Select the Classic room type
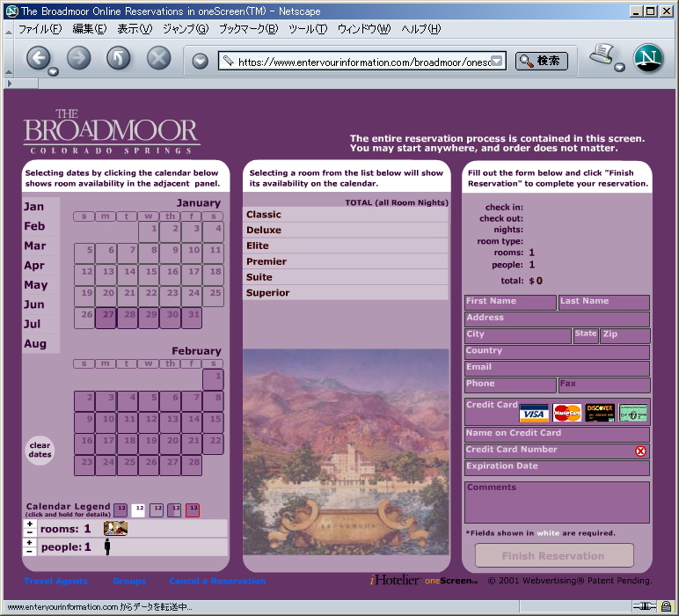Viewport: 679px width, 616px height. [346, 215]
